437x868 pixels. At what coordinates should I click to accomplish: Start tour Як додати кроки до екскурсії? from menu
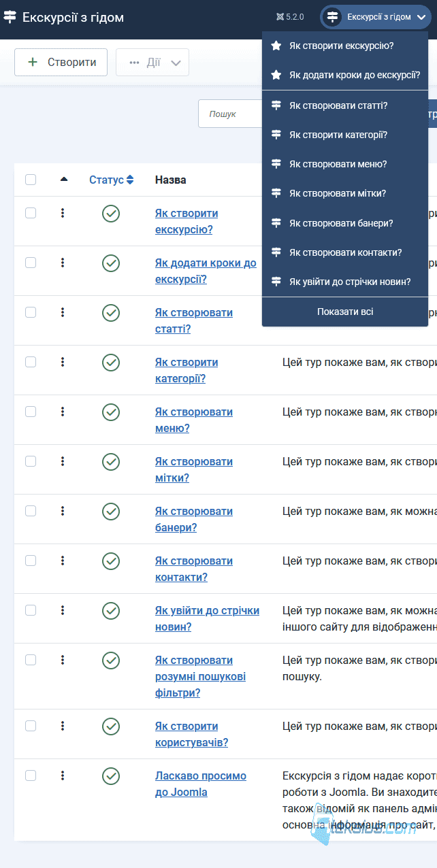pos(345,75)
